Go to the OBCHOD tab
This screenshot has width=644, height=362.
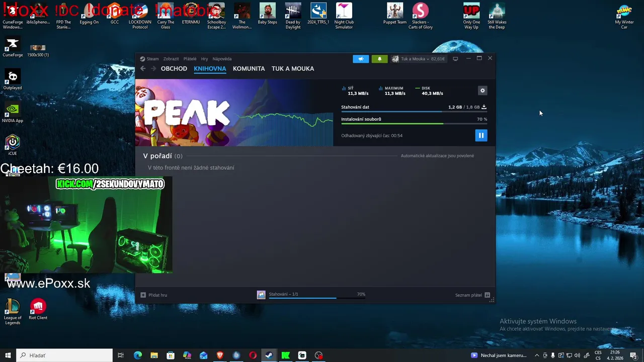pos(174,68)
